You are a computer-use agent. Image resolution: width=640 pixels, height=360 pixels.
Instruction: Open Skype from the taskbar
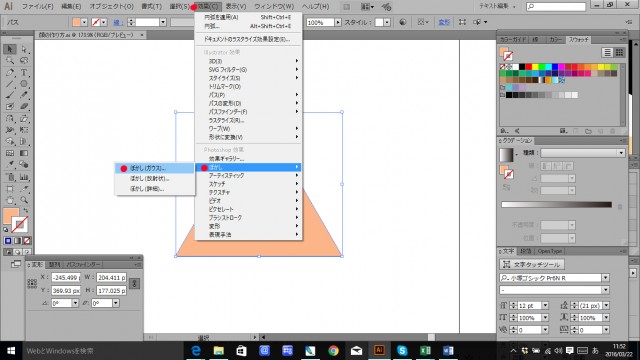click(402, 350)
